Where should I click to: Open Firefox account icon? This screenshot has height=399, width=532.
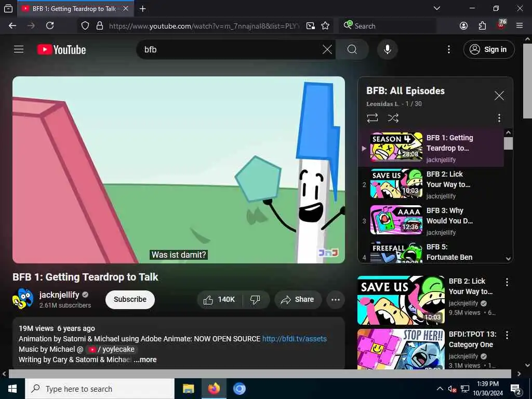pos(463,26)
